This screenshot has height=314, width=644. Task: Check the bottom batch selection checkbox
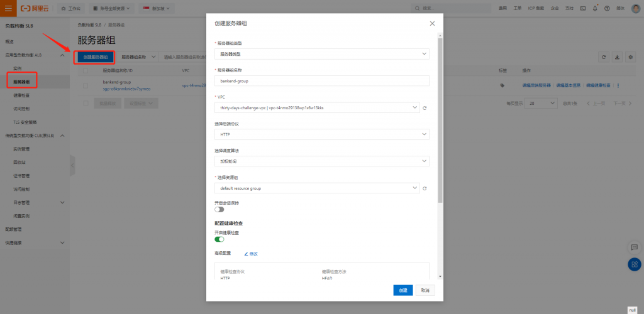(86, 103)
